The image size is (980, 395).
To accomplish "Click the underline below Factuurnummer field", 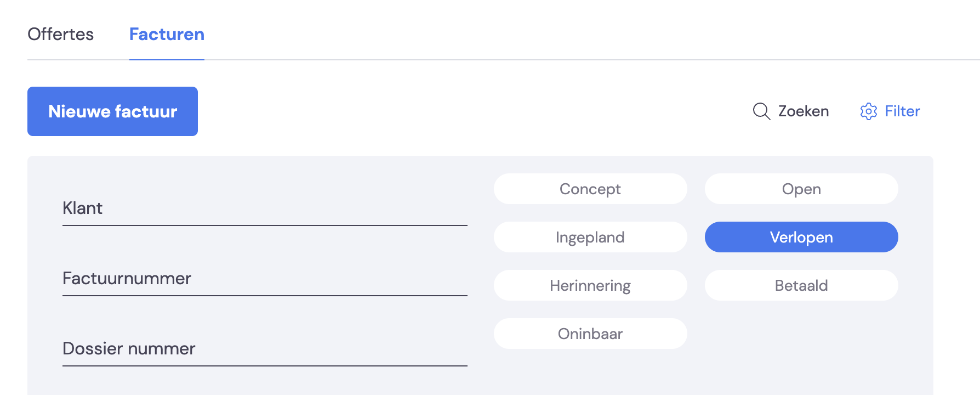I will 265,296.
